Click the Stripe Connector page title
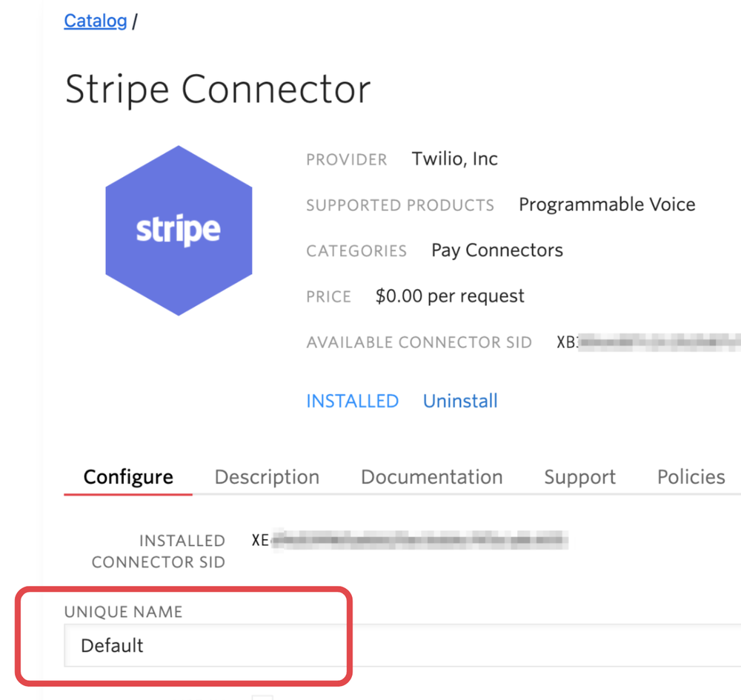 (218, 88)
